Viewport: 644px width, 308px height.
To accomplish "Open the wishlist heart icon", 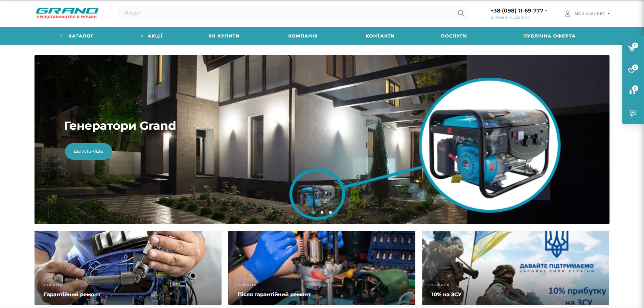I will pos(632,70).
